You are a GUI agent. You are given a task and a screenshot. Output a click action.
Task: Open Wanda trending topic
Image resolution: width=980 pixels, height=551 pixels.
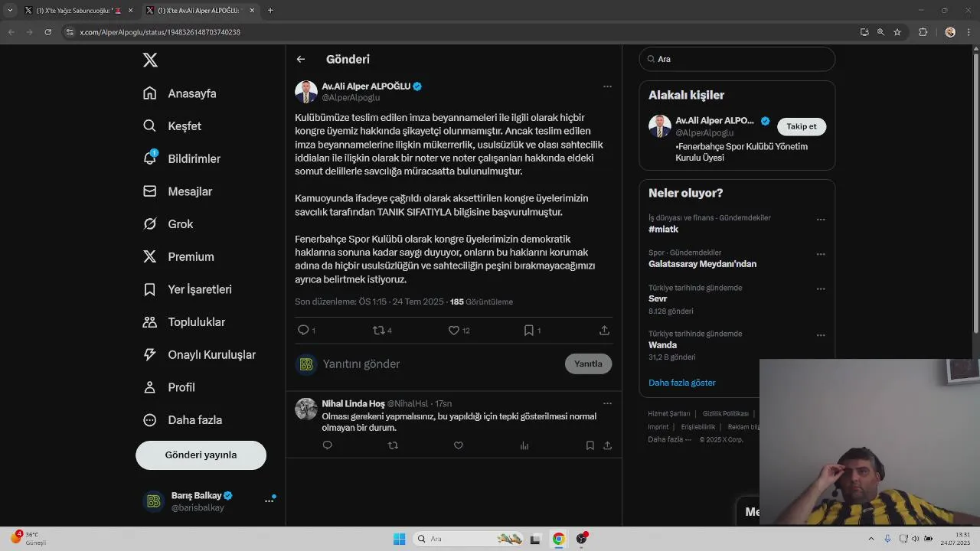(662, 345)
